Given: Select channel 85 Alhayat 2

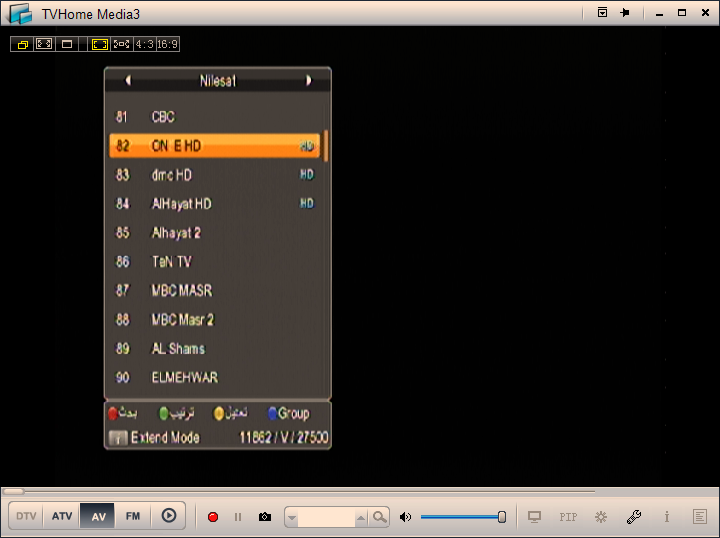Looking at the screenshot, I should 214,232.
